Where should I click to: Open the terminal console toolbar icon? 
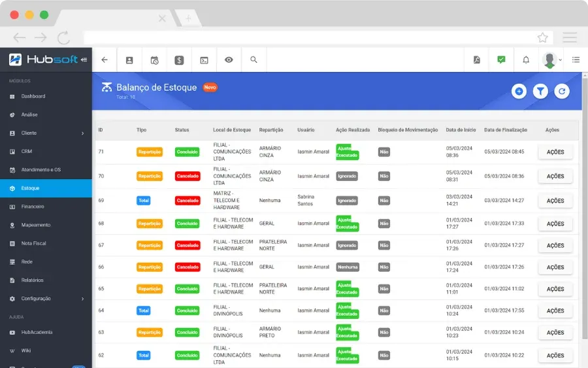[204, 60]
